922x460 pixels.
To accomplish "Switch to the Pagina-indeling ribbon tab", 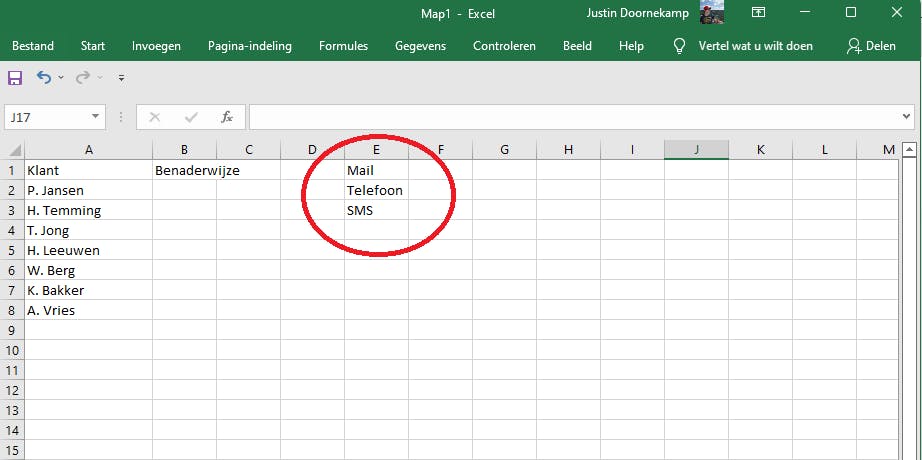I will point(250,46).
